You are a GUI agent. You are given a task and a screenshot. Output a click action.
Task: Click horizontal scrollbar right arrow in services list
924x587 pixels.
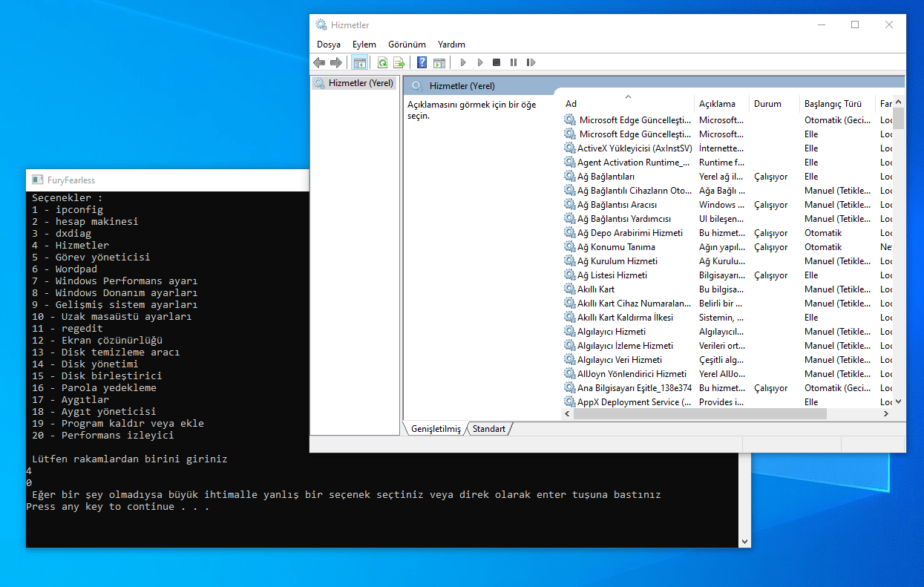886,414
